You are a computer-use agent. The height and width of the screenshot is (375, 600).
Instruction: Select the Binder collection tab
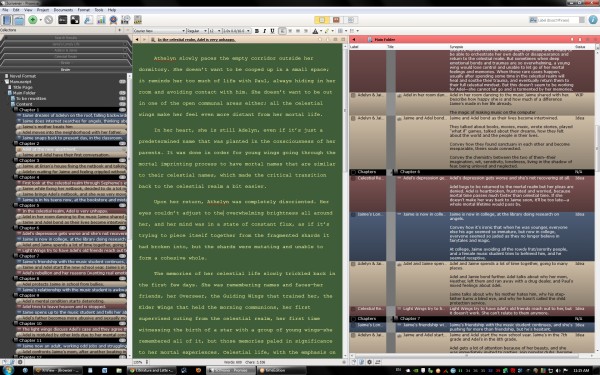tap(65, 70)
